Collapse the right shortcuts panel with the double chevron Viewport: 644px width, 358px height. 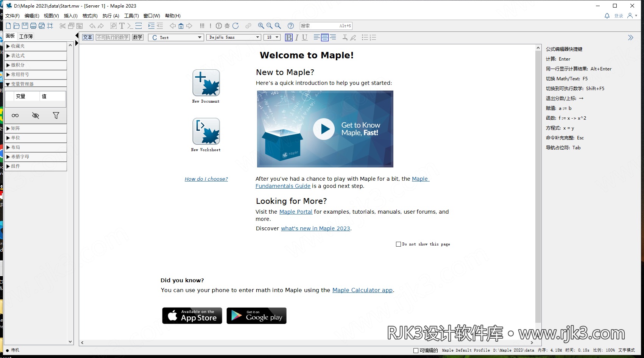click(x=630, y=38)
